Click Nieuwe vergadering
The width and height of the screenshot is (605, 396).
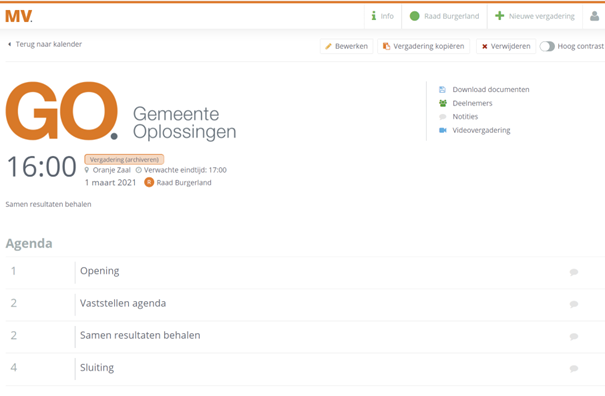pyautogui.click(x=535, y=16)
